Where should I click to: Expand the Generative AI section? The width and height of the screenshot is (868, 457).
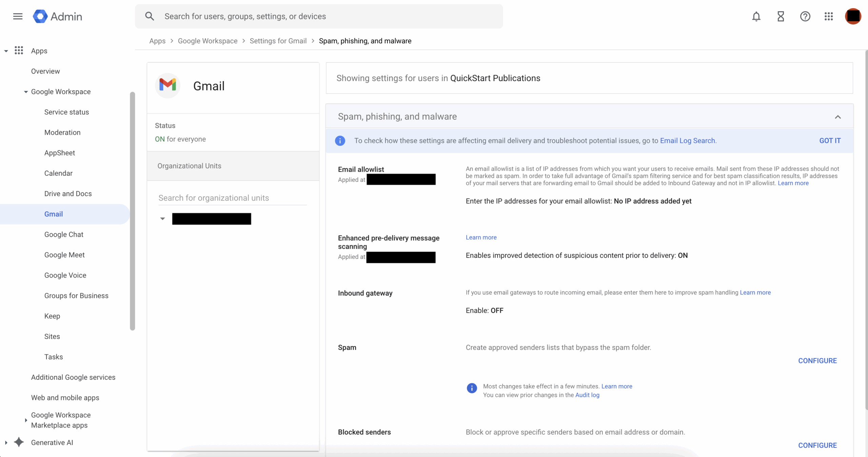tap(6, 442)
